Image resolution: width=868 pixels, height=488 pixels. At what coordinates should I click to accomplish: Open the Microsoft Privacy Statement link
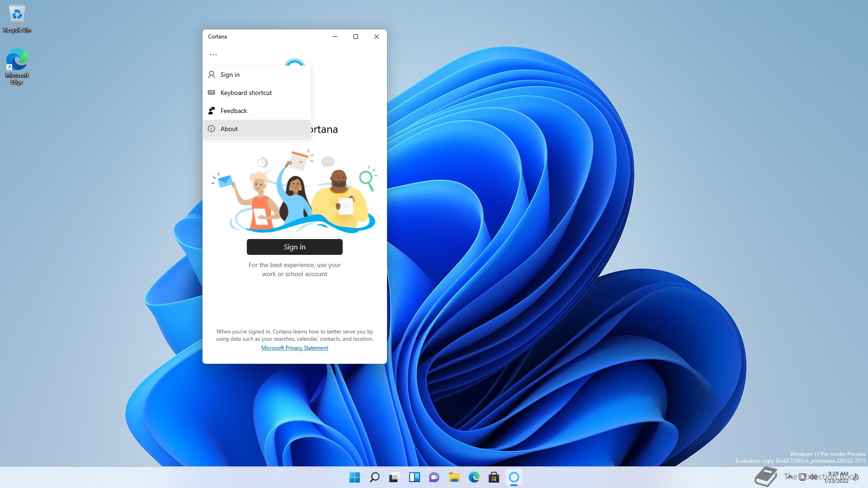(x=295, y=348)
